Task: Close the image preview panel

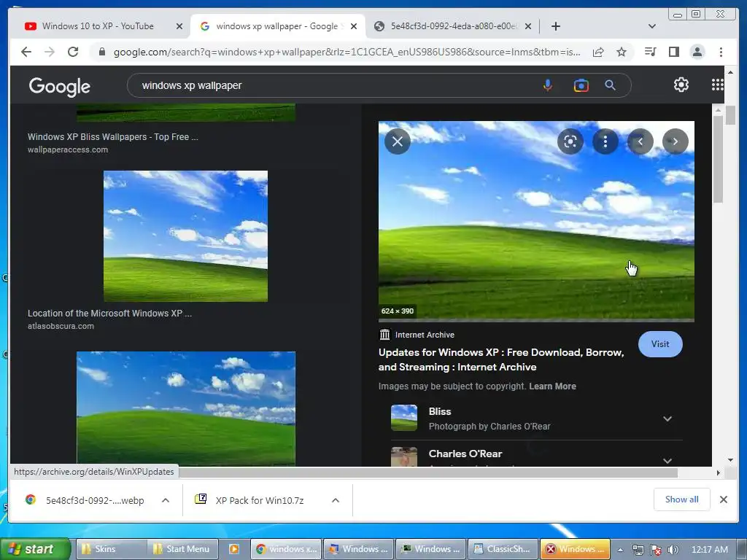Action: (398, 141)
